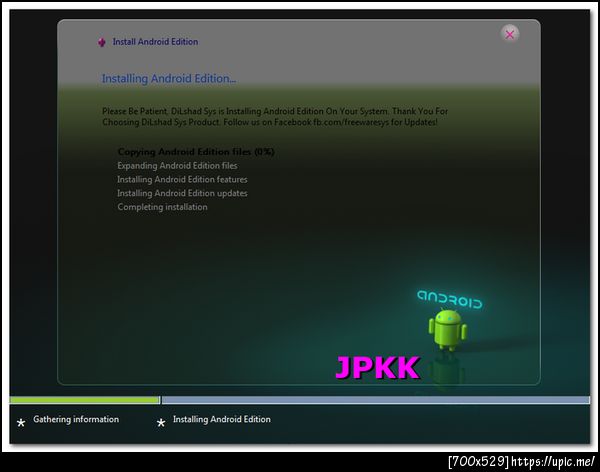
Task: Click 'Completing installation' step
Action: (162, 207)
